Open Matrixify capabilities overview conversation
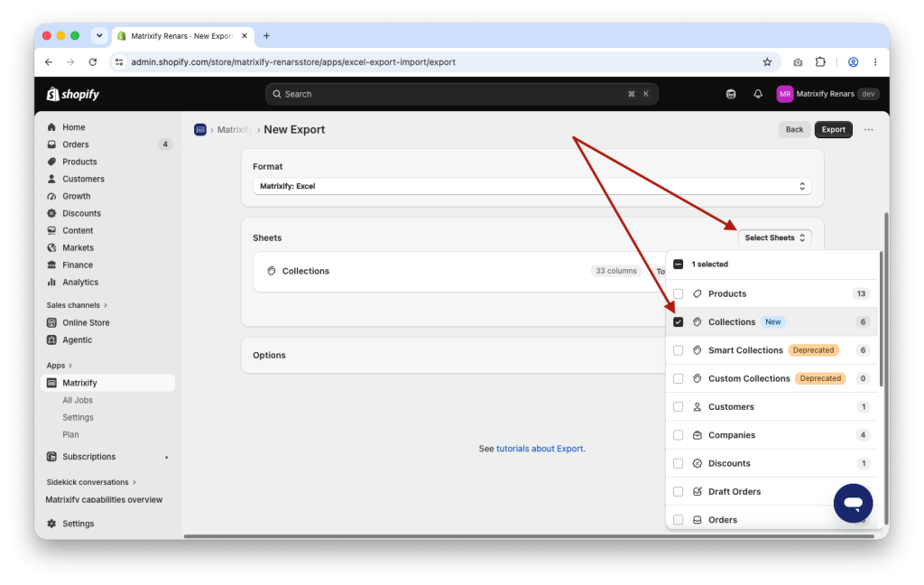 [x=105, y=499]
